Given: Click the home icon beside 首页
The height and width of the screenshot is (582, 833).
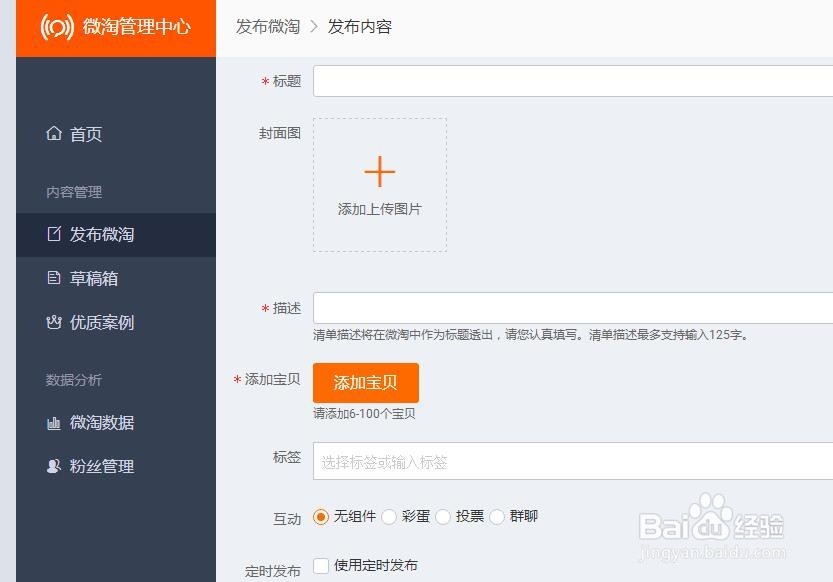Looking at the screenshot, I should [x=54, y=133].
